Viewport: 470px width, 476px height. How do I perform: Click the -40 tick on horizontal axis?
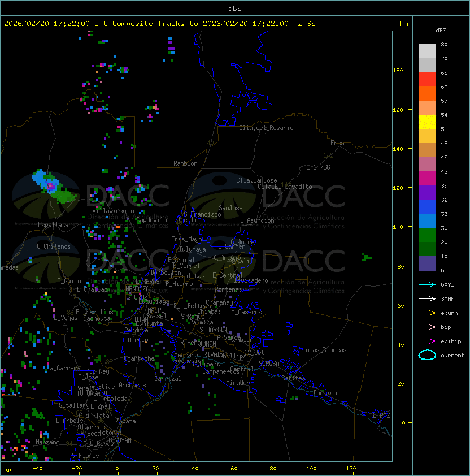(x=37, y=469)
